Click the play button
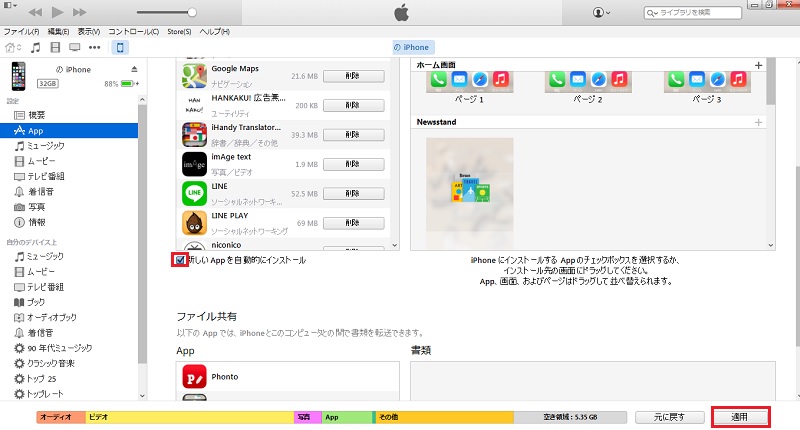Screen dimensions: 800x430 (x=58, y=12)
